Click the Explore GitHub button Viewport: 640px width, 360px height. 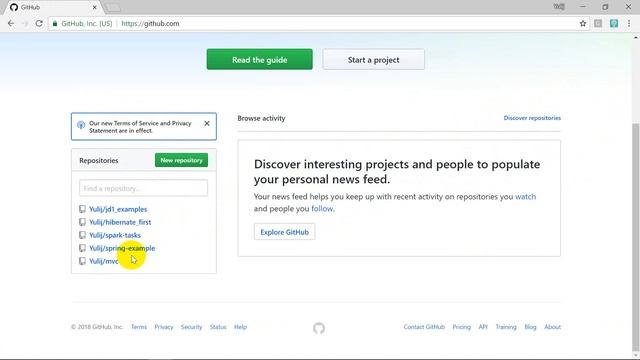point(284,232)
